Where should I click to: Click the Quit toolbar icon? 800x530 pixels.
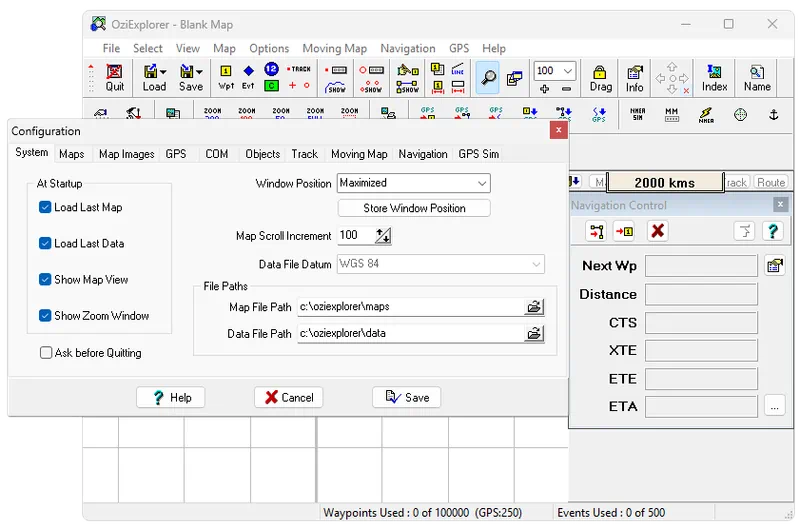[x=114, y=78]
